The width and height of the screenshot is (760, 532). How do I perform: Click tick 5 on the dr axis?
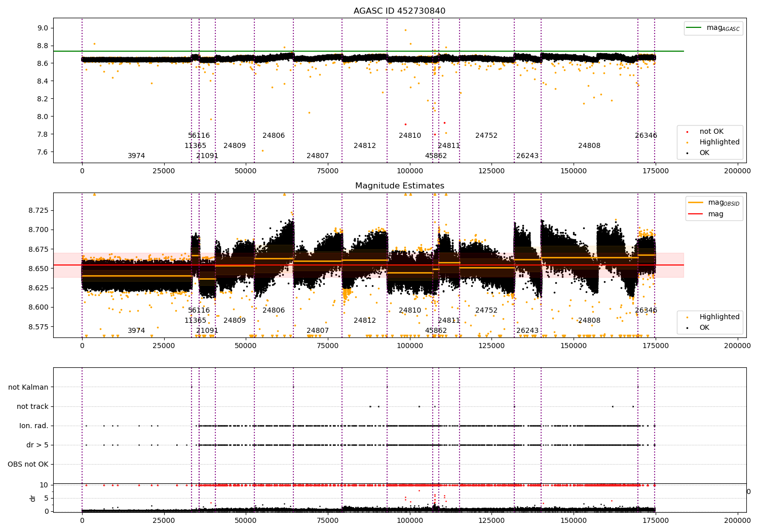click(x=47, y=498)
